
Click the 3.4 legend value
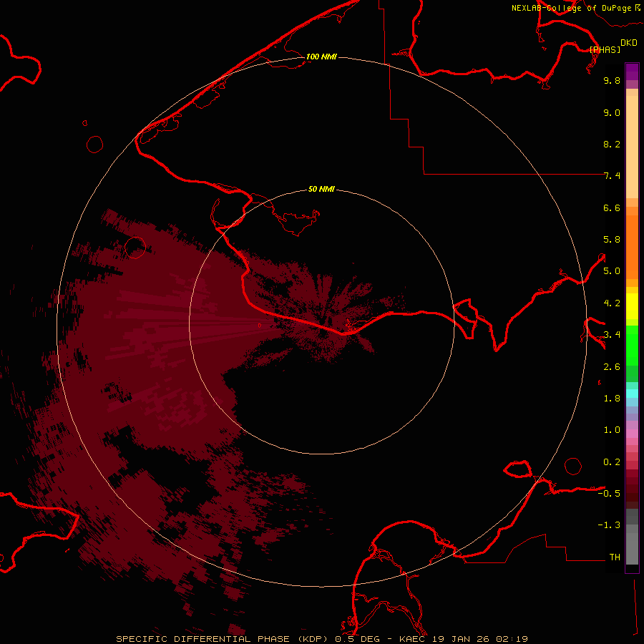pyautogui.click(x=612, y=335)
